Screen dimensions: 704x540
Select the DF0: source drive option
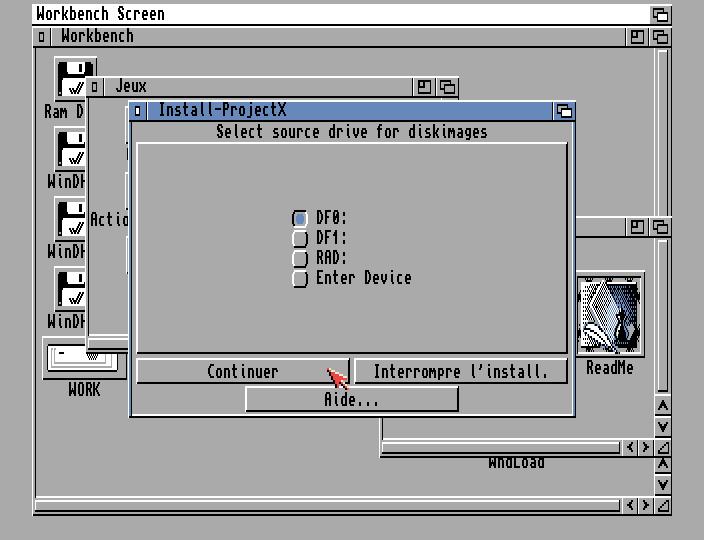pyautogui.click(x=299, y=218)
